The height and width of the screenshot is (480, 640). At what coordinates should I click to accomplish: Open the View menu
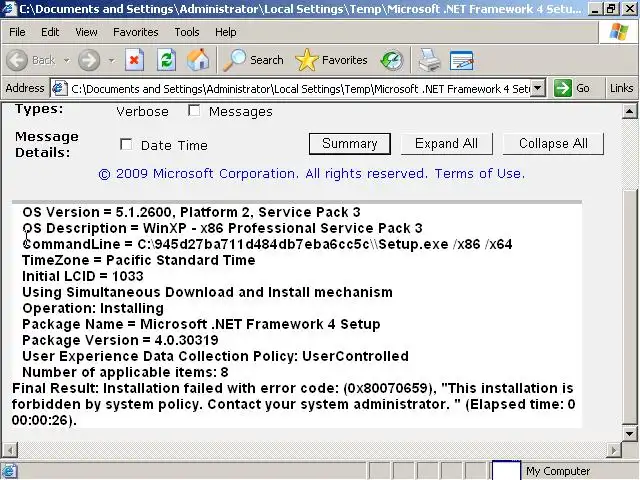[x=86, y=32]
